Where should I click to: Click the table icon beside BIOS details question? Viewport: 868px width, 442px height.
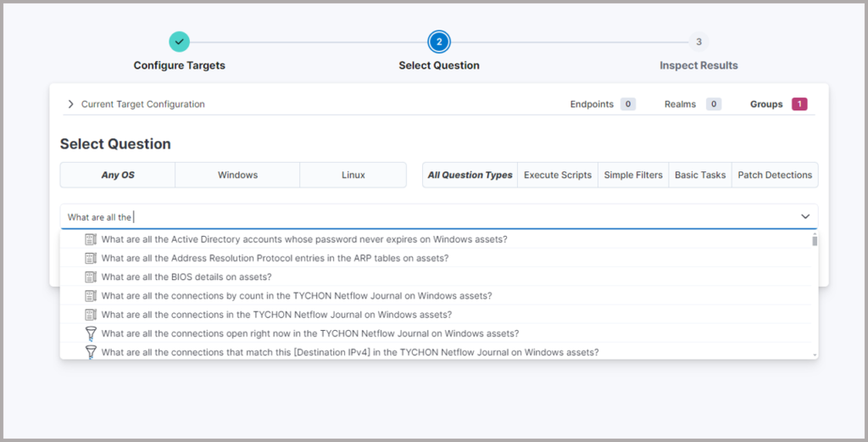pyautogui.click(x=91, y=277)
